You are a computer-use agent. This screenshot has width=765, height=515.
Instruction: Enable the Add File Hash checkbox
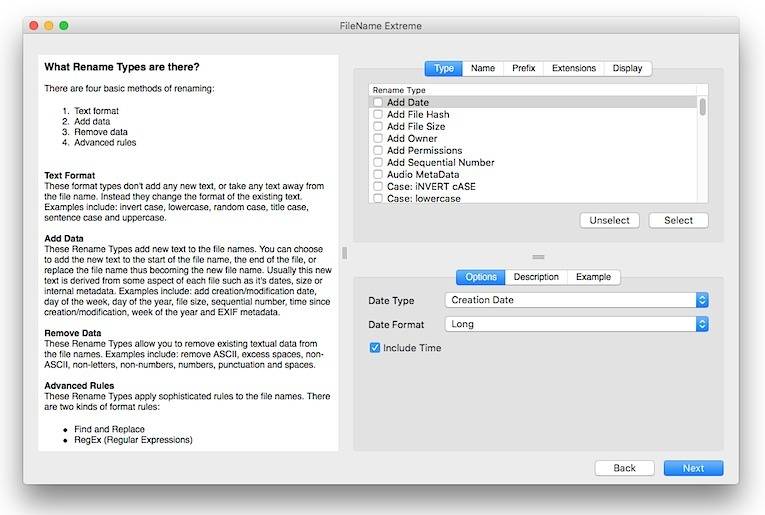pyautogui.click(x=378, y=114)
